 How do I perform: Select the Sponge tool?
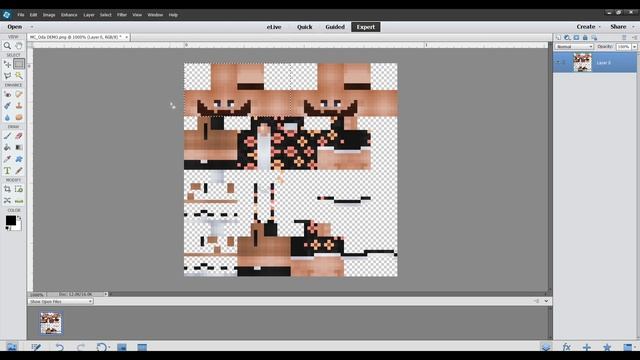(19, 118)
